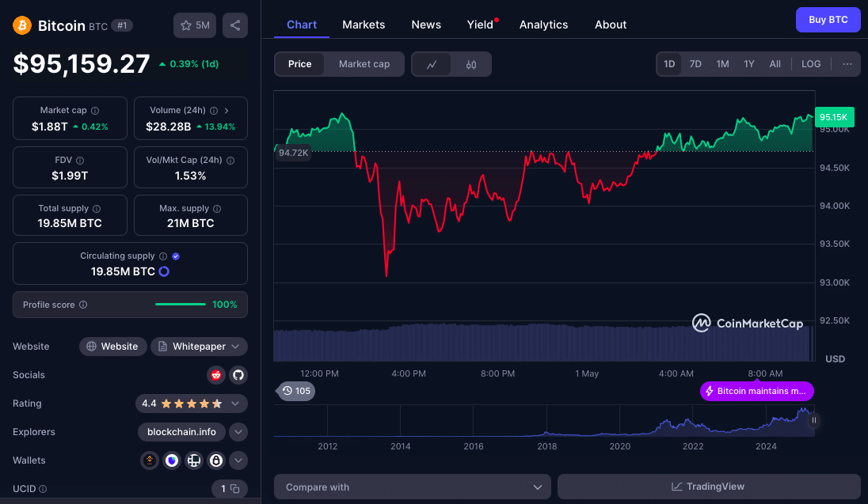This screenshot has width=868, height=504.
Task: Switch chart to Price view
Action: 299,64
